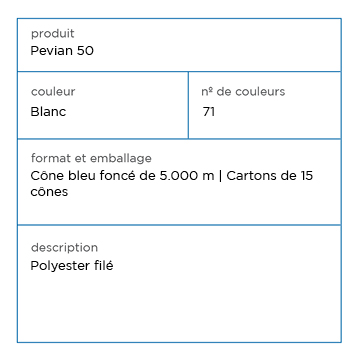Image resolution: width=360 pixels, height=360 pixels.
Task: Click the 'format et emballage' label
Action: click(x=91, y=158)
